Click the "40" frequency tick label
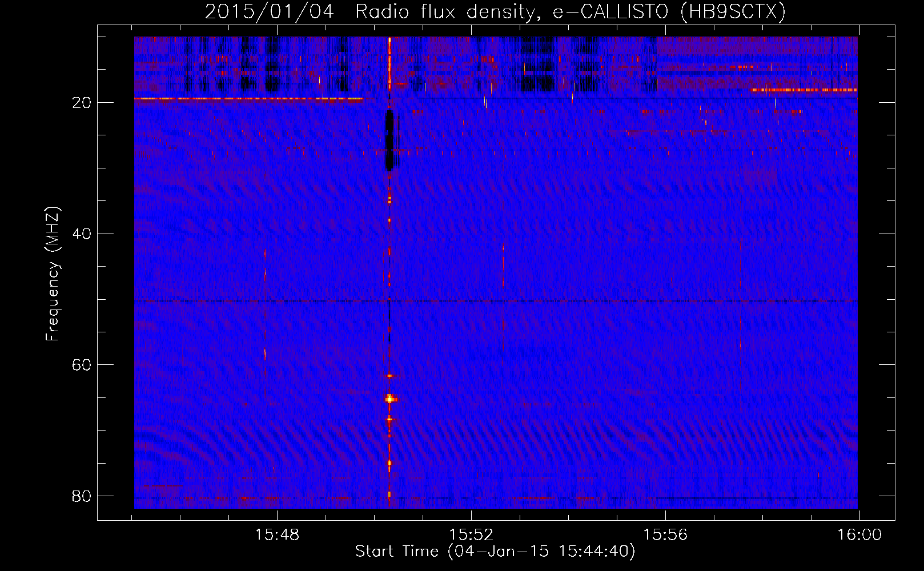 tap(82, 234)
